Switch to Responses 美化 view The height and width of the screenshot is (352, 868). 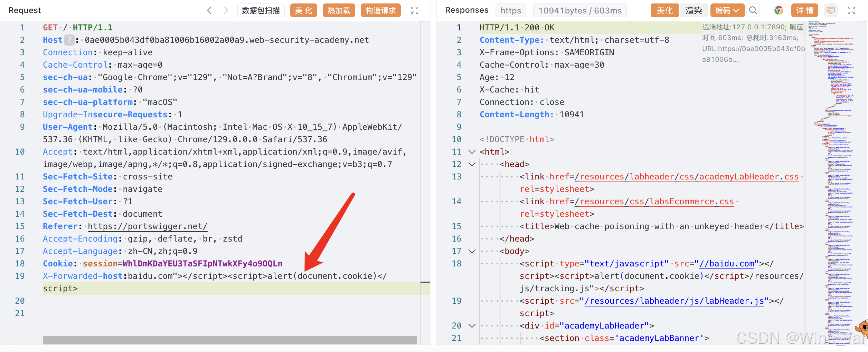tap(665, 10)
